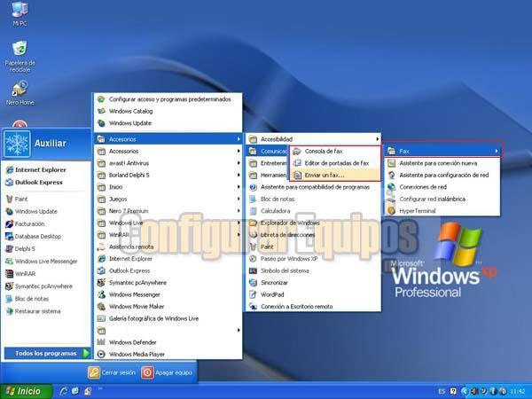532x399 pixels.
Task: Open HyperTerminal
Action: [442, 211]
